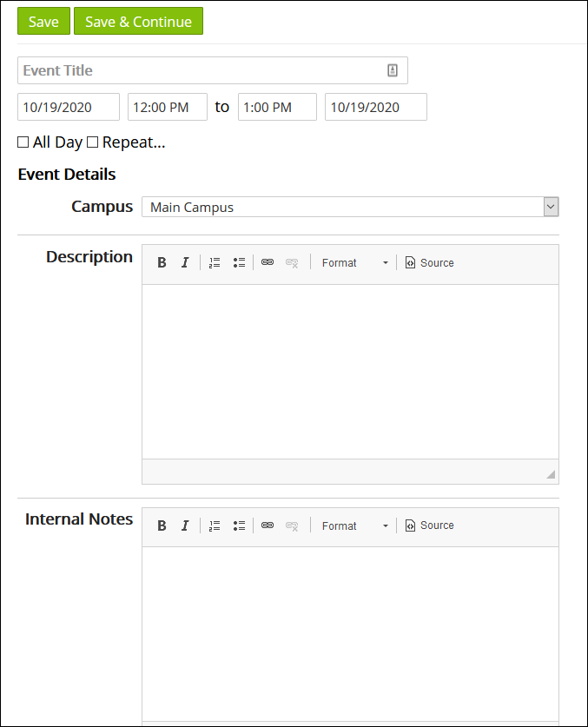Expand Format dropdown in Internal Notes toolbar
Image resolution: width=588 pixels, height=727 pixels.
354,525
